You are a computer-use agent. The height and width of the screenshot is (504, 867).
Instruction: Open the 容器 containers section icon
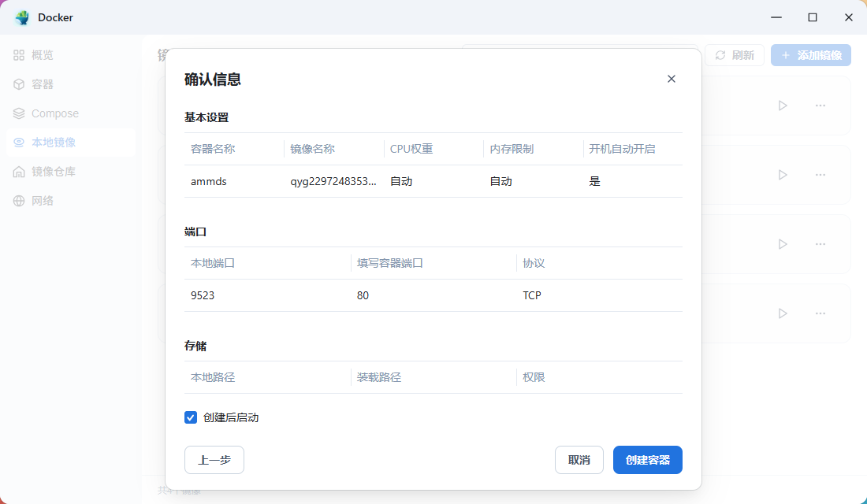pos(19,83)
